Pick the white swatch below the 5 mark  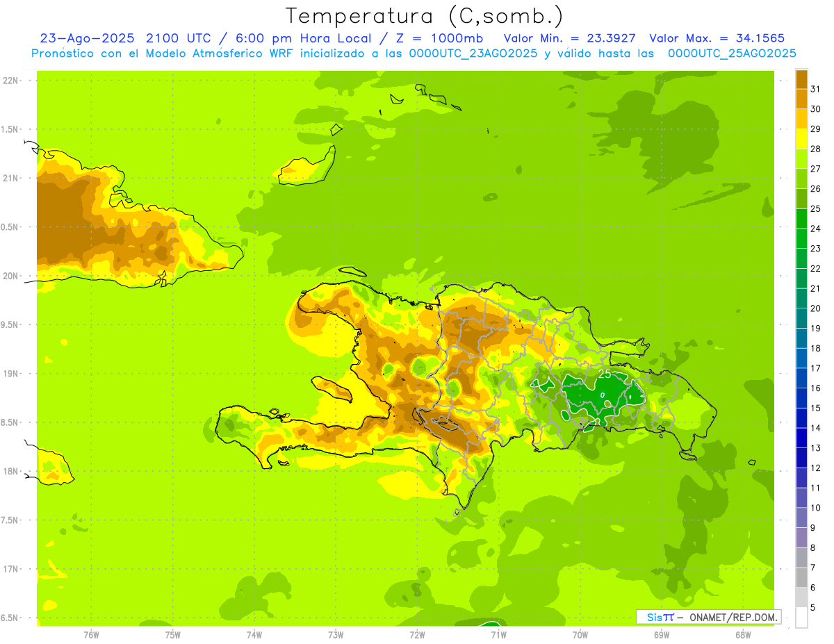click(801, 618)
